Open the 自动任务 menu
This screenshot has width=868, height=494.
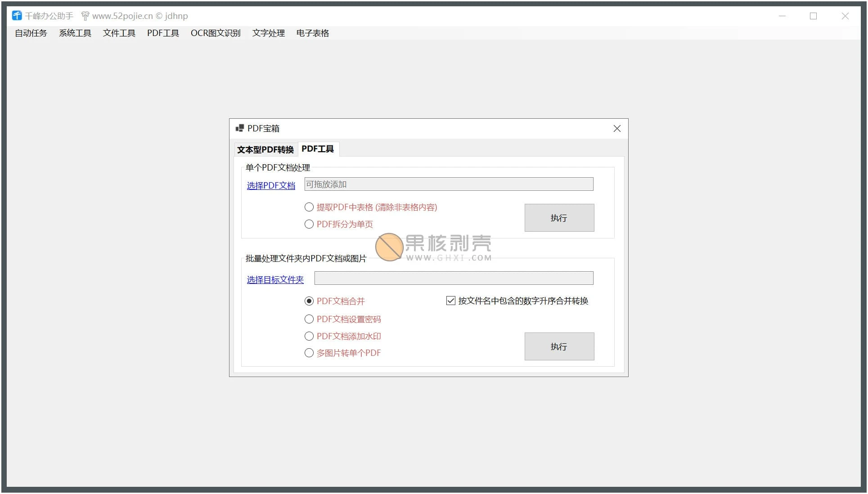point(31,33)
